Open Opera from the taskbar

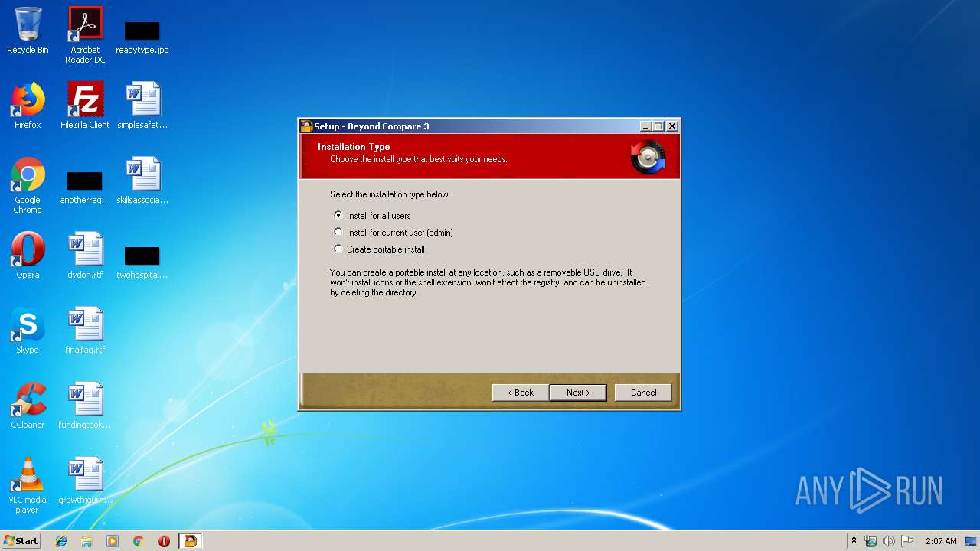click(x=164, y=541)
